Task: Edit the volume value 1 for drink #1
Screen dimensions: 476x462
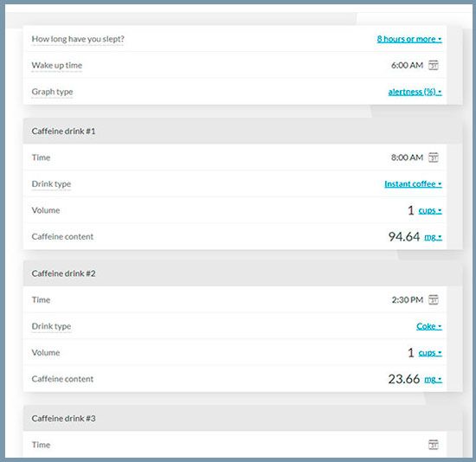Action: [x=411, y=210]
